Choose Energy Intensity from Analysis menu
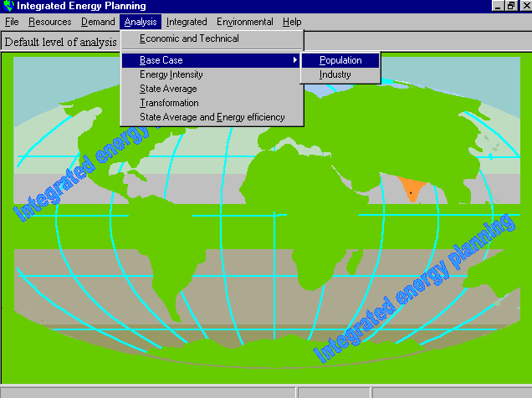The width and height of the screenshot is (532, 398). tap(171, 74)
